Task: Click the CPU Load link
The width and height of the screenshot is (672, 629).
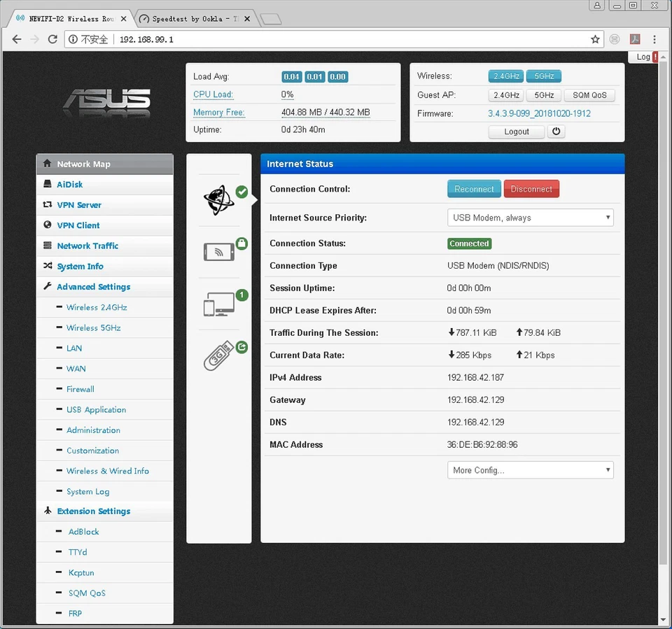Action: coord(213,94)
